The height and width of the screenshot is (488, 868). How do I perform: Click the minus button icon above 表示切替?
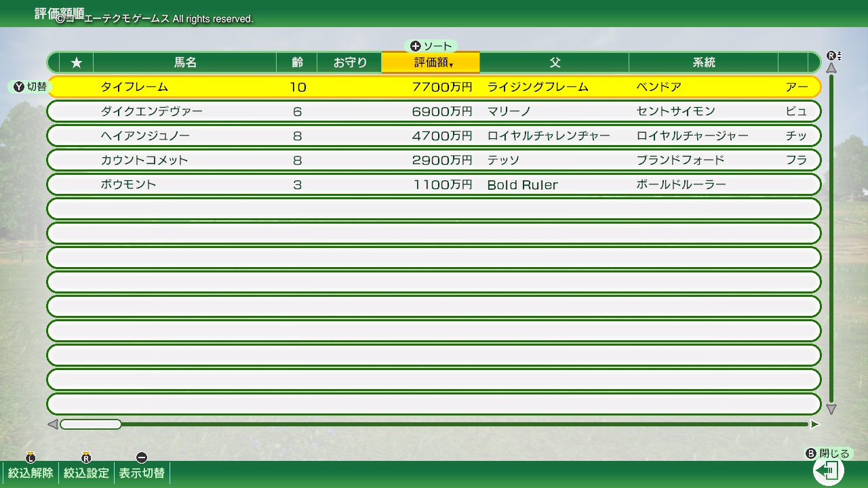tap(142, 457)
